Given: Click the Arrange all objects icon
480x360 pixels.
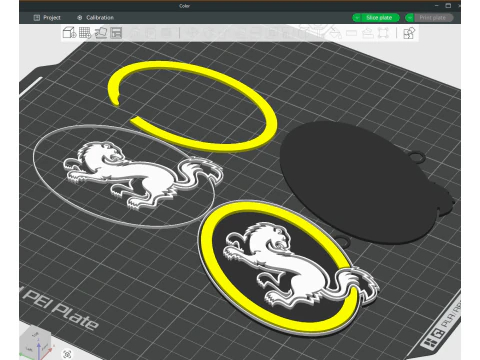Looking at the screenshot, I should (x=116, y=33).
